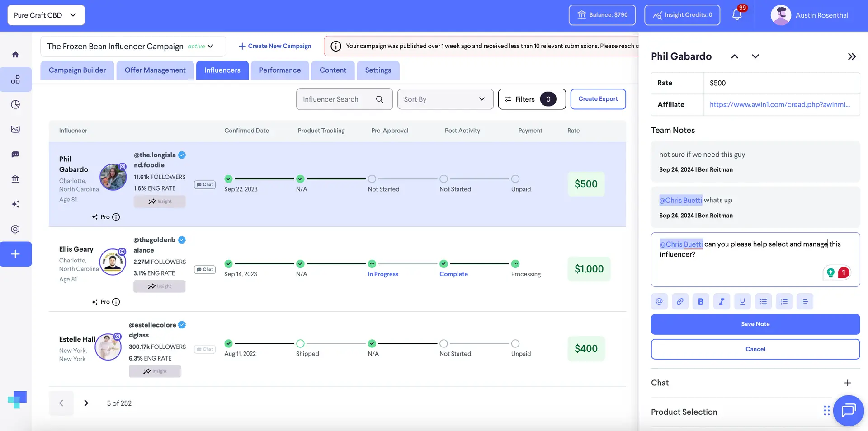
Task: Click the Bold formatting icon
Action: click(701, 301)
